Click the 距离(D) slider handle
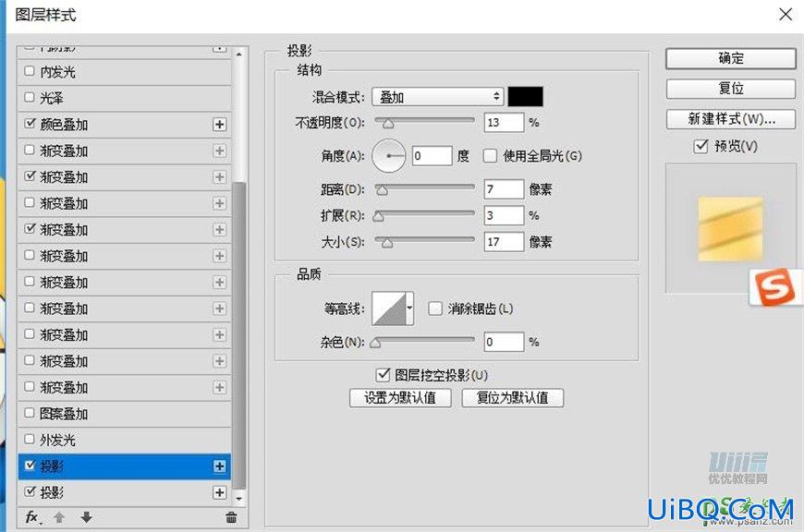 pos(382,190)
